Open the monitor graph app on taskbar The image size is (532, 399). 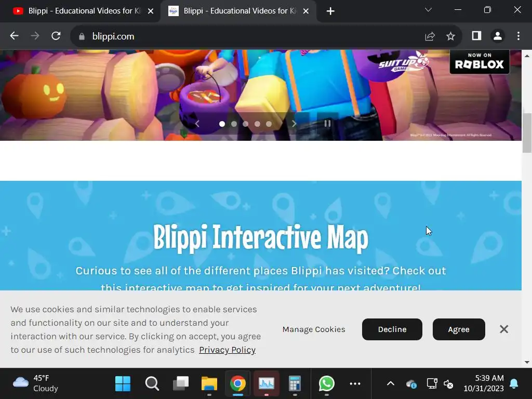267,384
